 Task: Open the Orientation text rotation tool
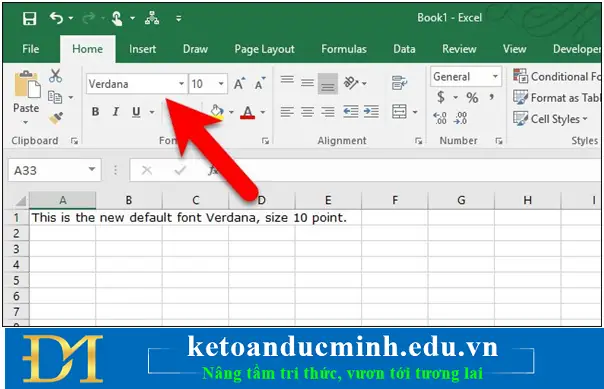point(352,83)
